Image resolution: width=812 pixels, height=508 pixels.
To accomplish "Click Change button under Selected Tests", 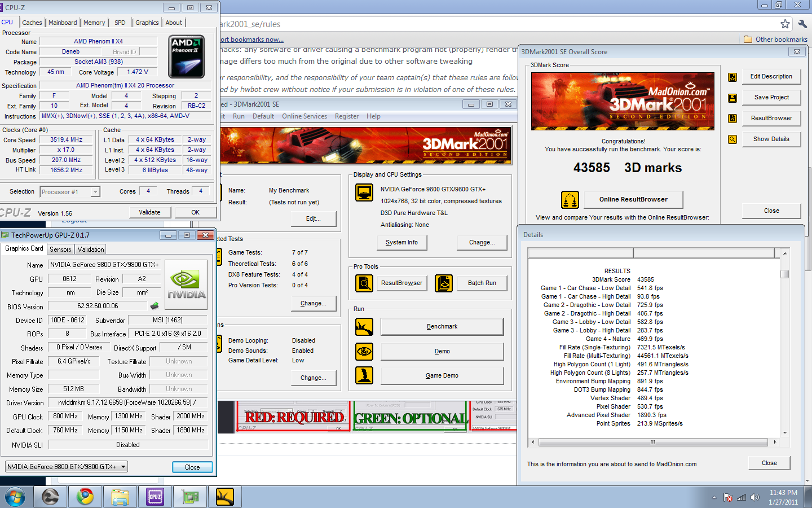I will pyautogui.click(x=314, y=303).
